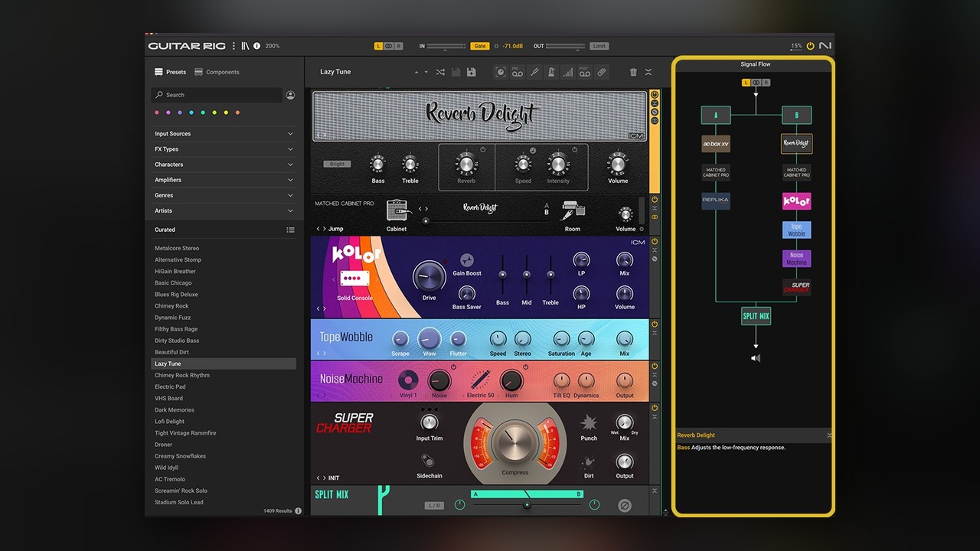Show the level bars tool in toolbar

pos(568,72)
